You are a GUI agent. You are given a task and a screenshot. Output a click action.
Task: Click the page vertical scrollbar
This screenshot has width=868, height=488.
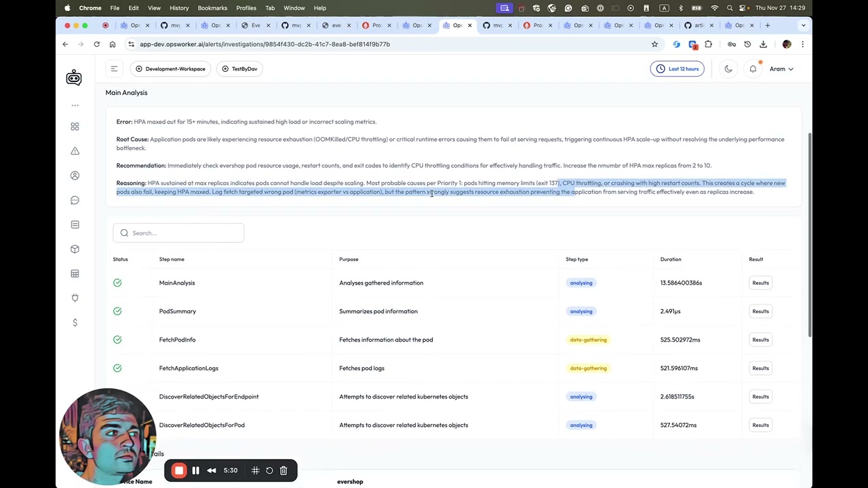pos(809,234)
